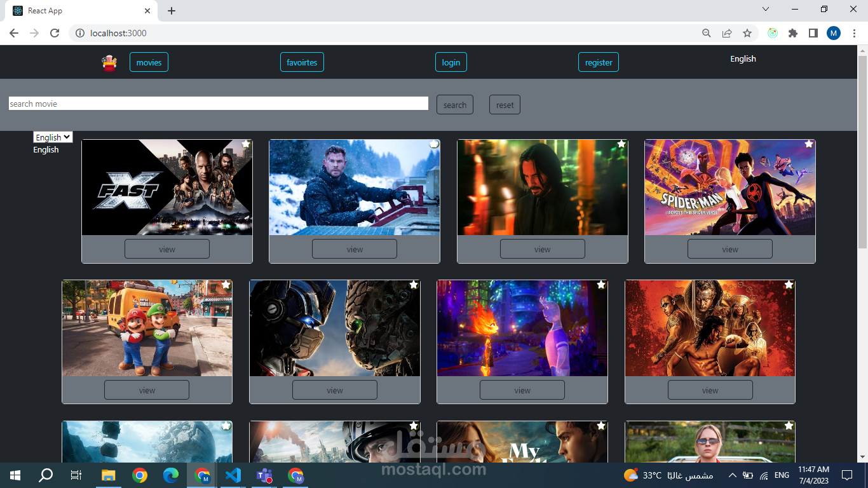Open the login page
This screenshot has width=868, height=488.
pos(451,62)
